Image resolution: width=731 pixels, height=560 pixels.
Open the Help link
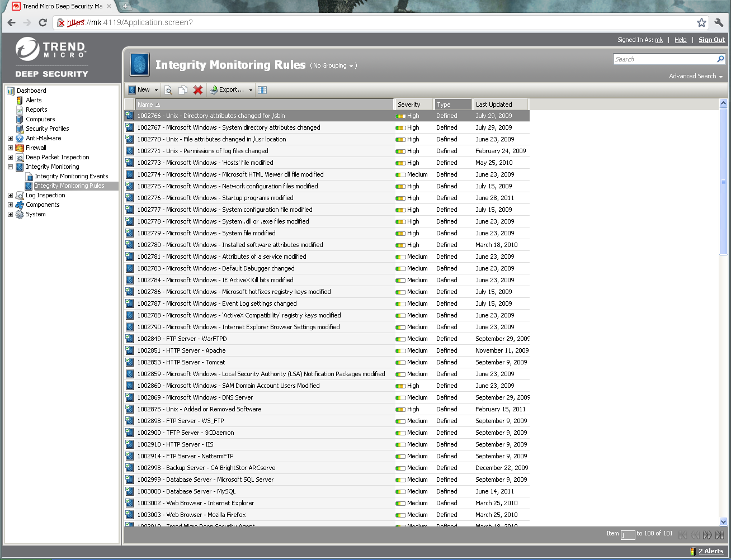[x=680, y=40]
